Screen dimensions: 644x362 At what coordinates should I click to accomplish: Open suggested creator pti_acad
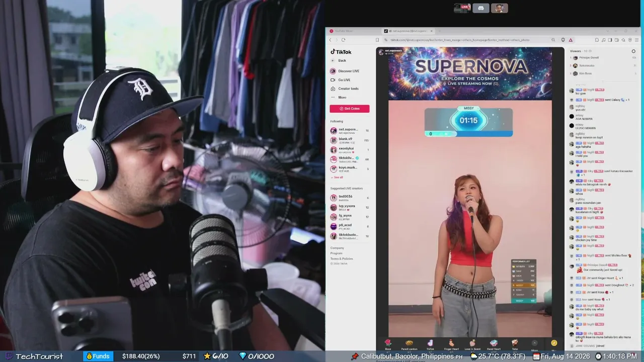click(x=350, y=226)
